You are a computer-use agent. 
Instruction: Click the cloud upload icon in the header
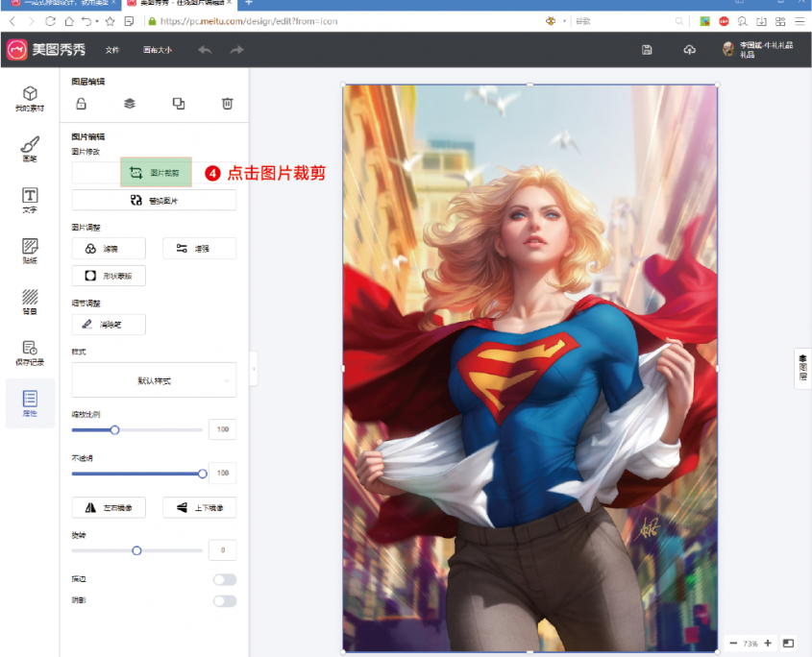pyautogui.click(x=689, y=50)
